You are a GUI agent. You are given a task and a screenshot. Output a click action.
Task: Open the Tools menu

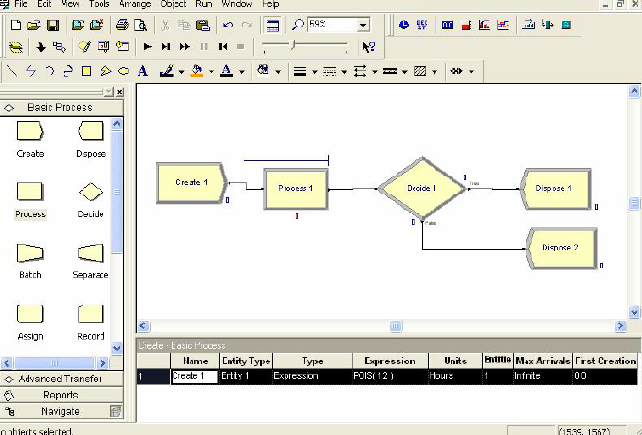click(99, 4)
